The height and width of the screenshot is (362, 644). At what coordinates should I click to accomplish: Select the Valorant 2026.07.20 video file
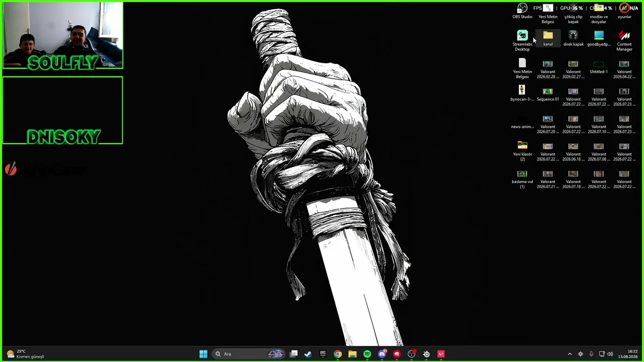[x=548, y=124]
